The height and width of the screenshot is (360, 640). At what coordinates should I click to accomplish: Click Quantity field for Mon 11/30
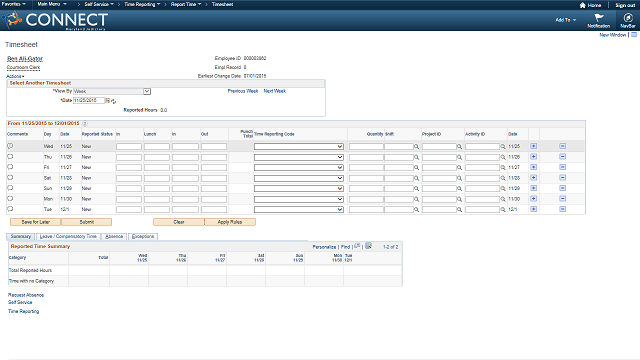(x=366, y=199)
